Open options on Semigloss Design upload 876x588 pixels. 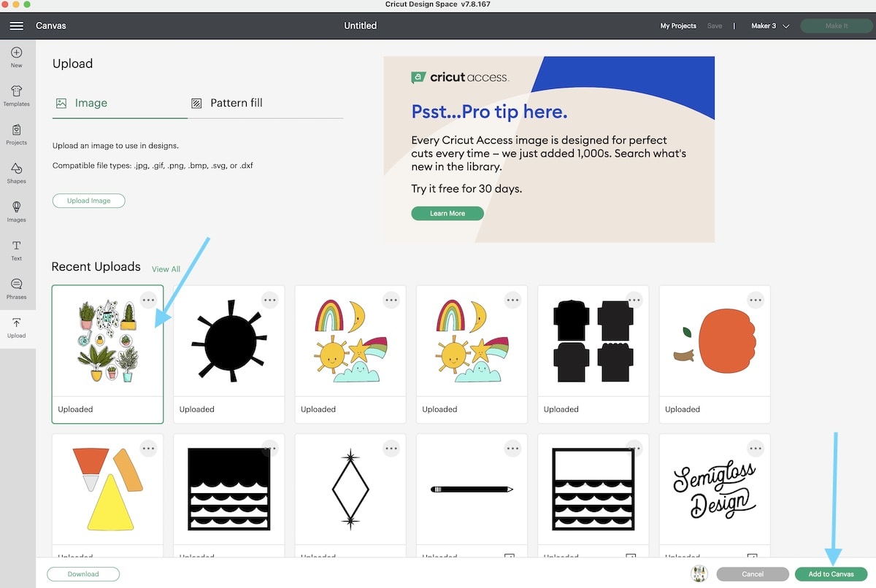[756, 448]
